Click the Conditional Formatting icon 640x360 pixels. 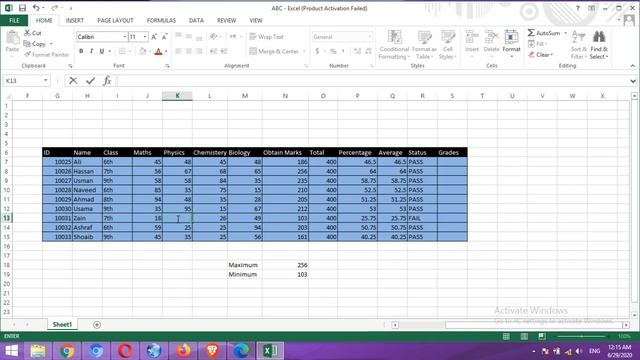pos(394,37)
